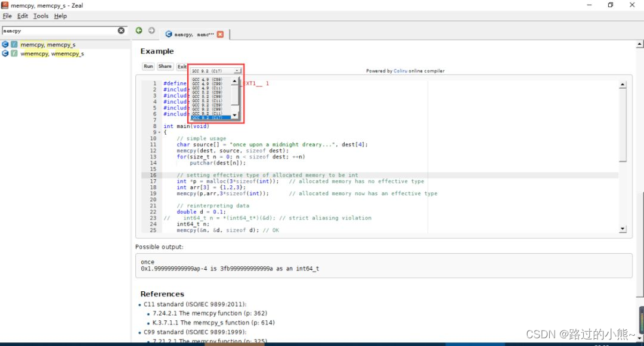The image size is (644, 346).
Task: Collapse the main function at line 9
Action: point(158,132)
